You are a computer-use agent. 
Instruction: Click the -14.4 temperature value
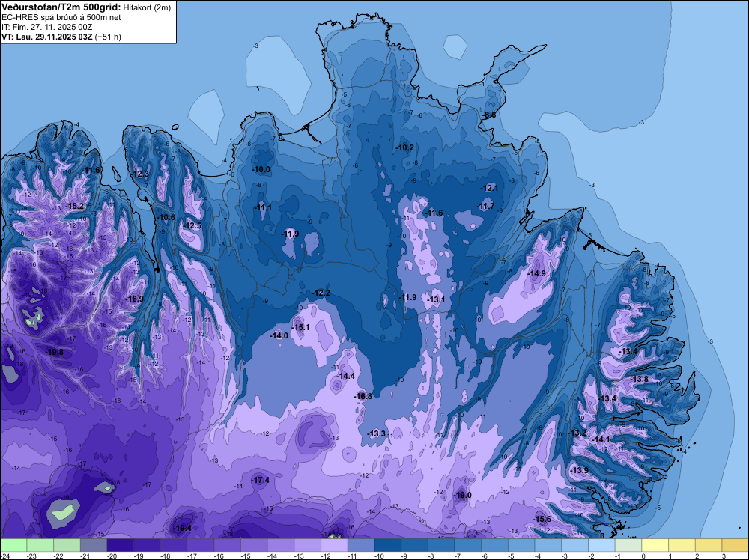pos(346,376)
